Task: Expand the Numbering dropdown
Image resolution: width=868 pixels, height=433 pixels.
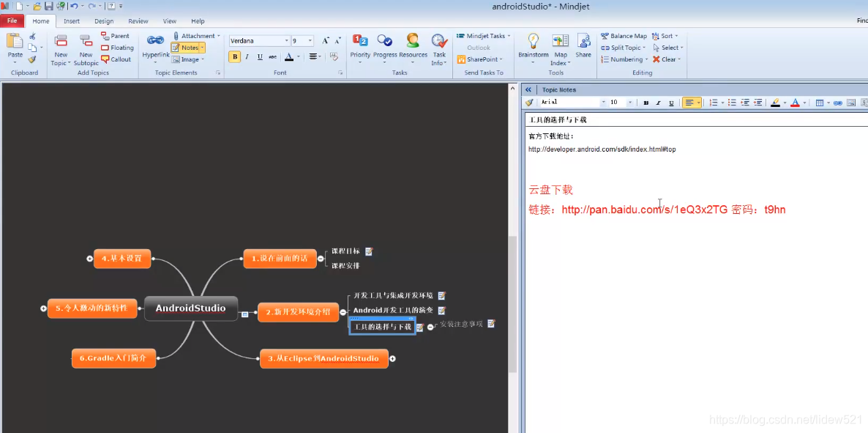Action: tap(646, 59)
